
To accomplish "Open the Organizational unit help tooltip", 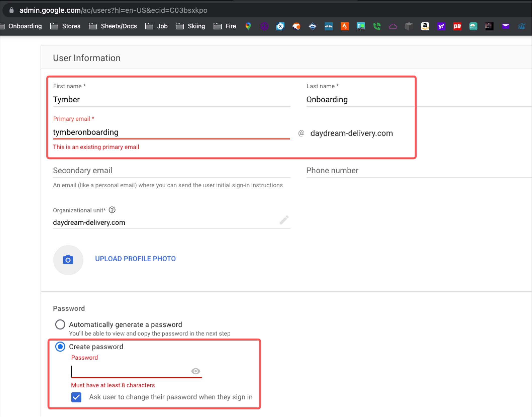I will tap(112, 210).
